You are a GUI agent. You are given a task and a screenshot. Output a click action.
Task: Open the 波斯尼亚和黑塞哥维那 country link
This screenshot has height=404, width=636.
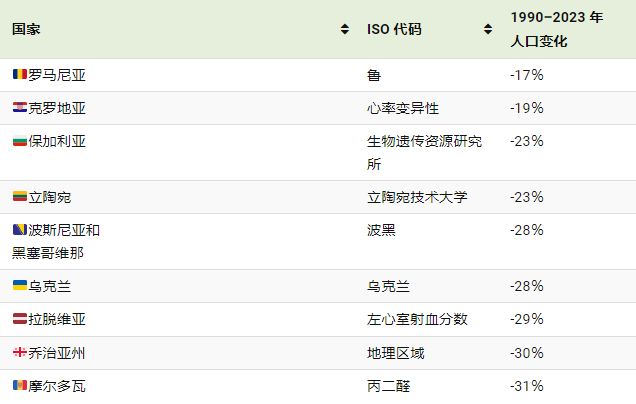click(x=56, y=241)
